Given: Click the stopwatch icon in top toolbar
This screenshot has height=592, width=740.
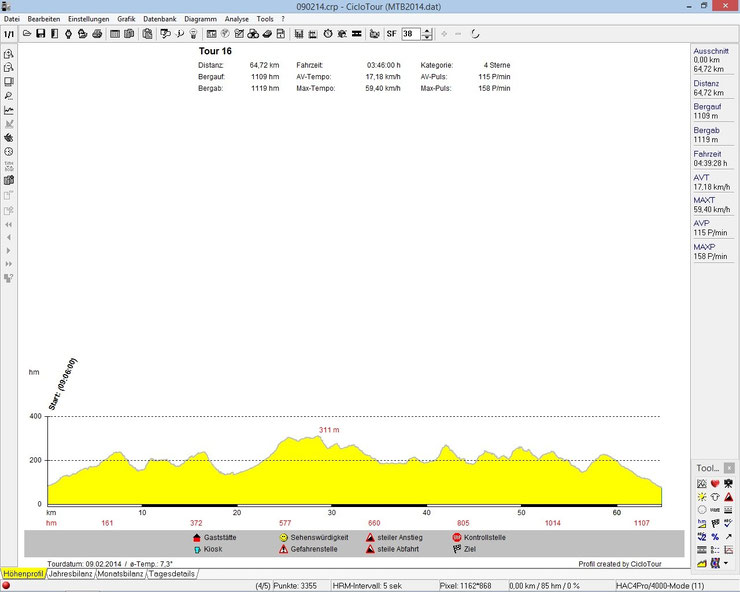Looking at the screenshot, I should [328, 34].
